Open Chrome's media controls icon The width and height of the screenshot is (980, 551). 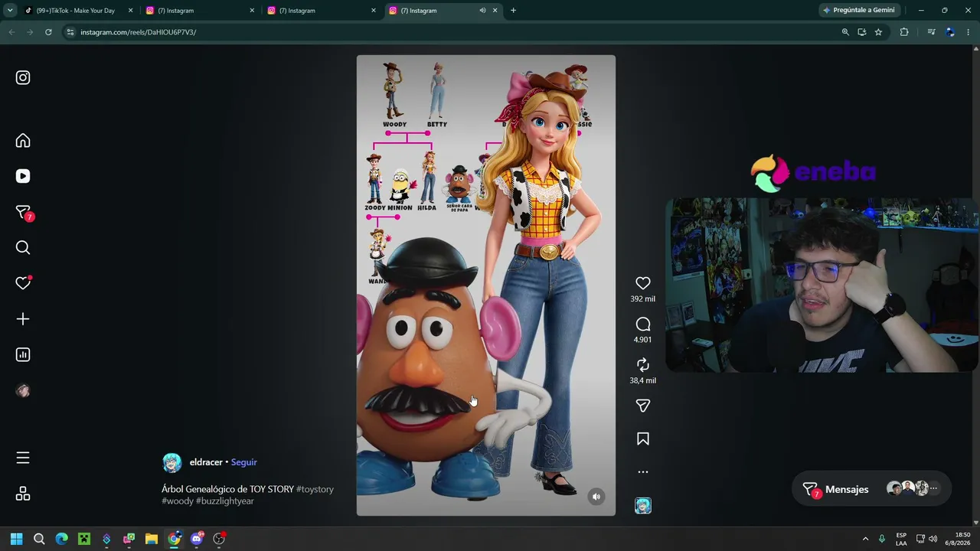pos(931,32)
